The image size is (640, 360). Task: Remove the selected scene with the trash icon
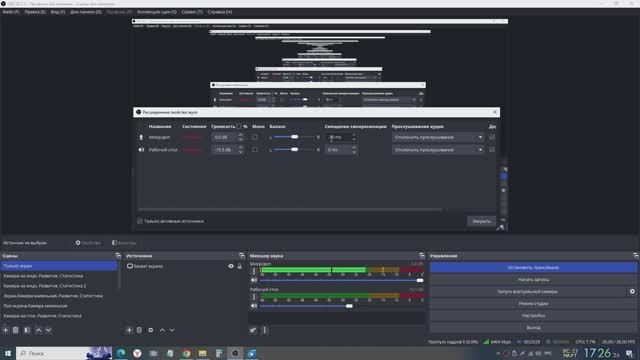tap(16, 330)
